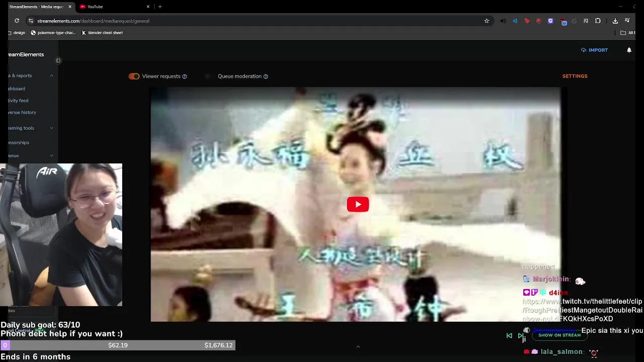Collapse the '& reports' sidebar section
644x362 pixels.
point(51,75)
